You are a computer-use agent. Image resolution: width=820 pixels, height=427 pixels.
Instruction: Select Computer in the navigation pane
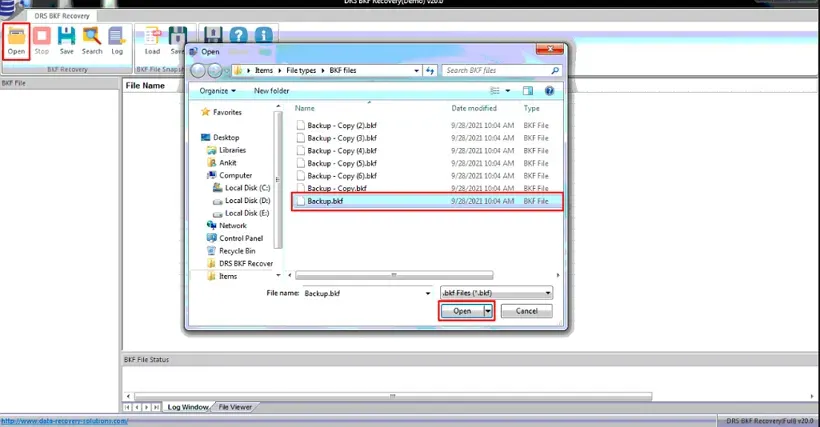tap(230, 175)
